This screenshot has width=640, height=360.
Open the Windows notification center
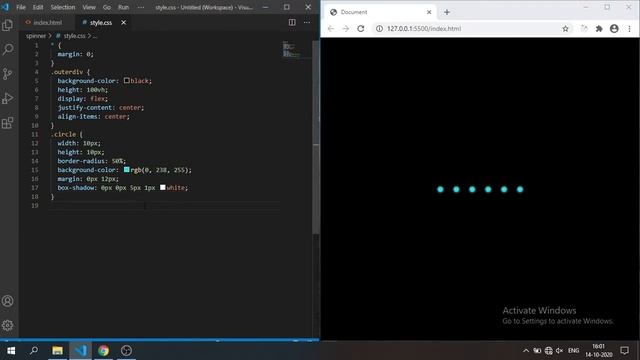[x=624, y=351]
